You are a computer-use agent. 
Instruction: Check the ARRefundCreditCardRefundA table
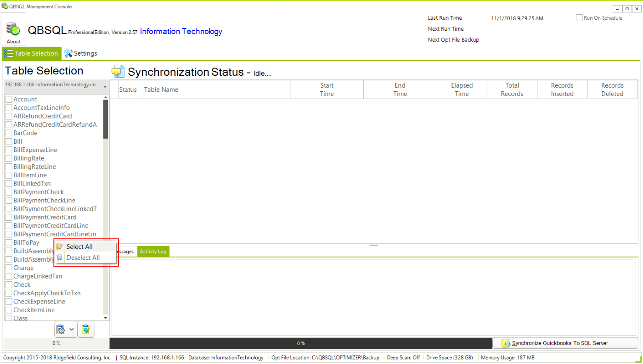9,125
